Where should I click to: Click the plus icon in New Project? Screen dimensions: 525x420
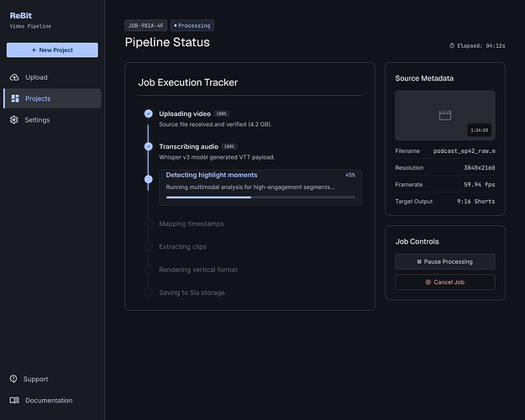coord(34,50)
